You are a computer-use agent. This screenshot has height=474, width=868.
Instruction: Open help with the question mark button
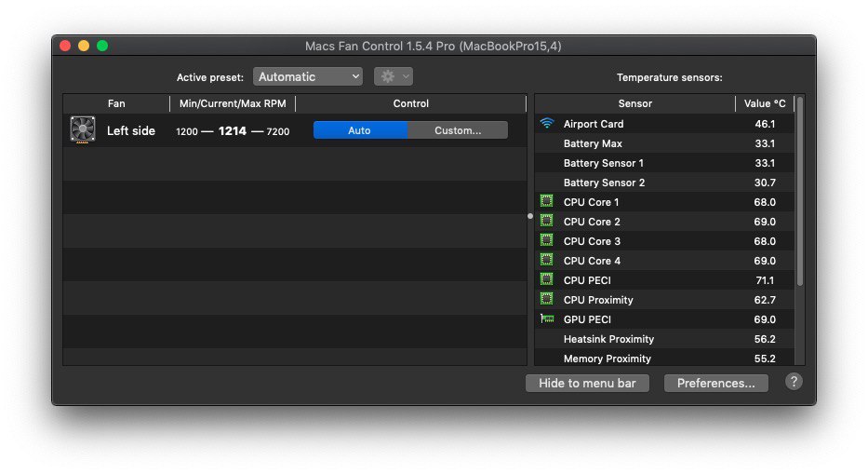(794, 382)
